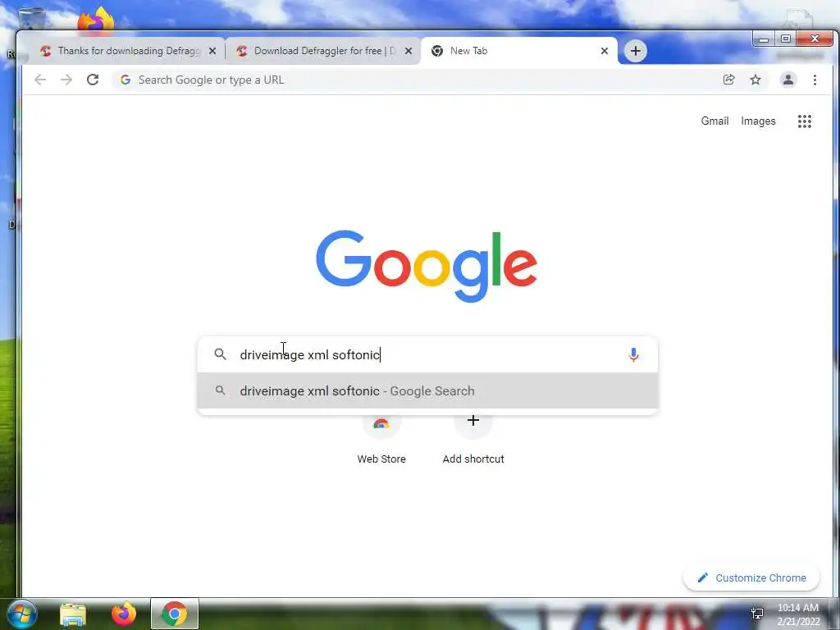Switch to Download Defraggler for free tab

coord(322,51)
